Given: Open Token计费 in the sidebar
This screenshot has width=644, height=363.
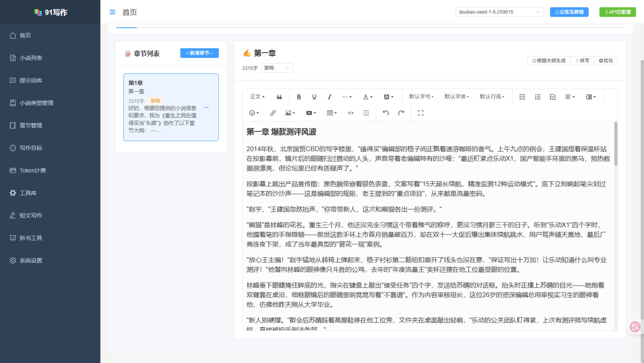Looking at the screenshot, I should [x=50, y=171].
